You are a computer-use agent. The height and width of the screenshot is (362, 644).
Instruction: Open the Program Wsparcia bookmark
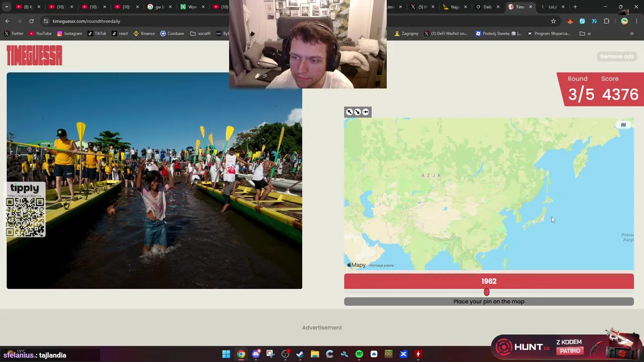pos(548,33)
